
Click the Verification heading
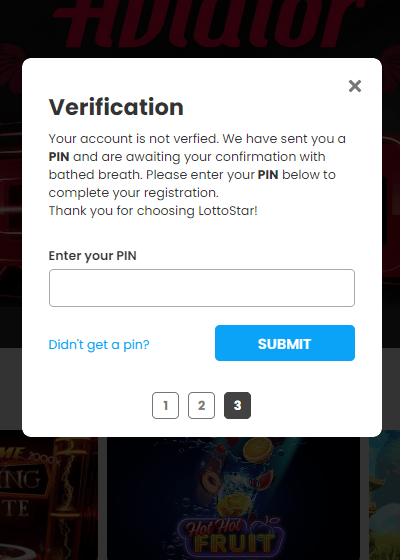[116, 107]
